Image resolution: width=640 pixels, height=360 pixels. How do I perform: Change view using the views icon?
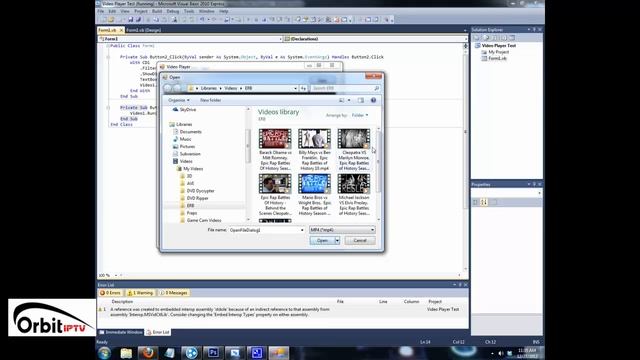(342, 100)
